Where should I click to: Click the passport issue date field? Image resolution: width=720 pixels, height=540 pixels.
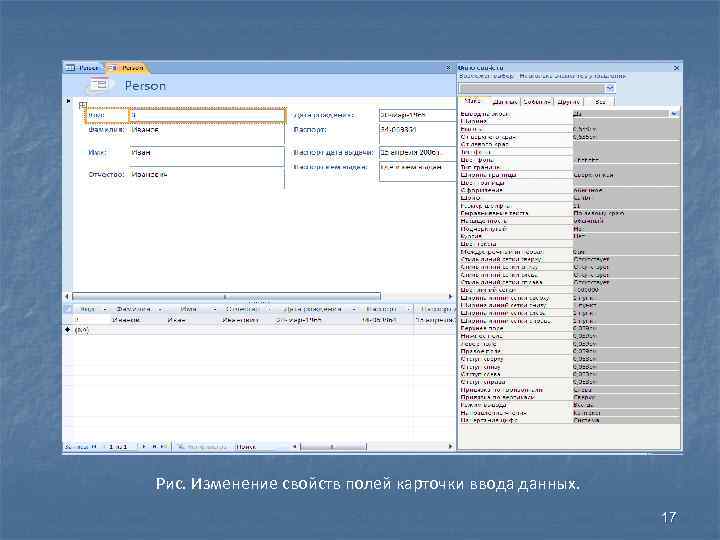(417, 152)
